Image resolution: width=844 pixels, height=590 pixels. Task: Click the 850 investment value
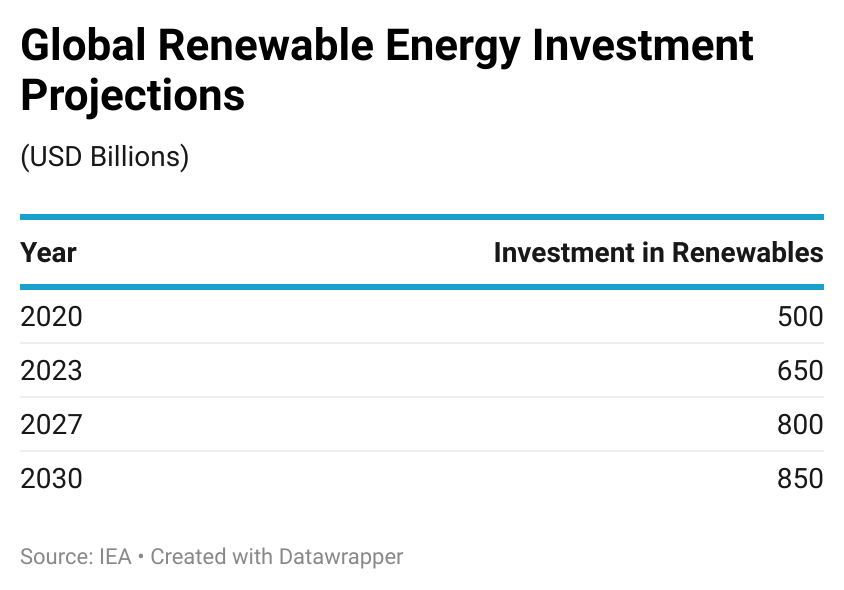800,479
